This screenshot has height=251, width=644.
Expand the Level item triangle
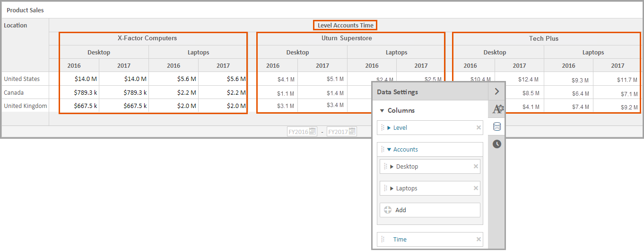[389, 127]
